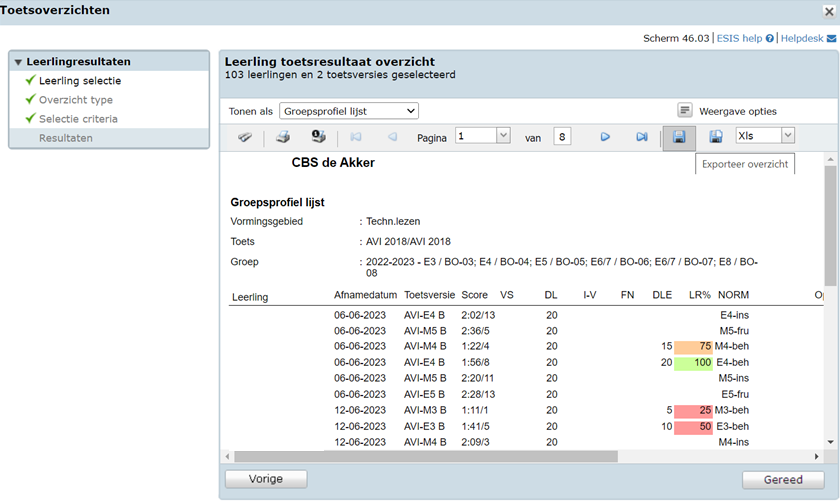This screenshot has height=502, width=840.
Task: Click the orange LR% cell showing 75
Action: coord(693,347)
